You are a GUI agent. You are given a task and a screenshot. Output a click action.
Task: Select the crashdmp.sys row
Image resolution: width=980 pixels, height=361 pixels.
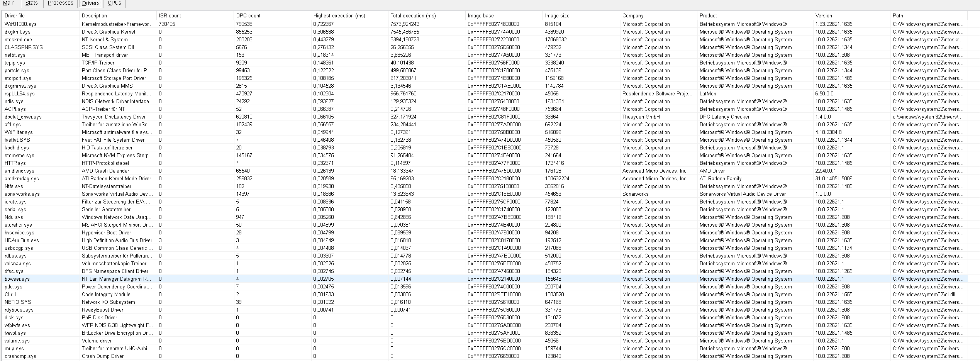(x=484, y=356)
